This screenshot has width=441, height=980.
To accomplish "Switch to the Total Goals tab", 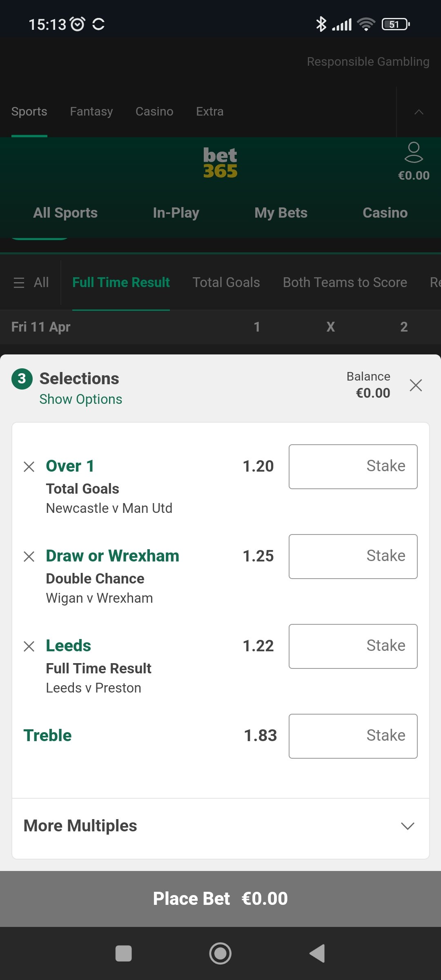I will tap(226, 283).
